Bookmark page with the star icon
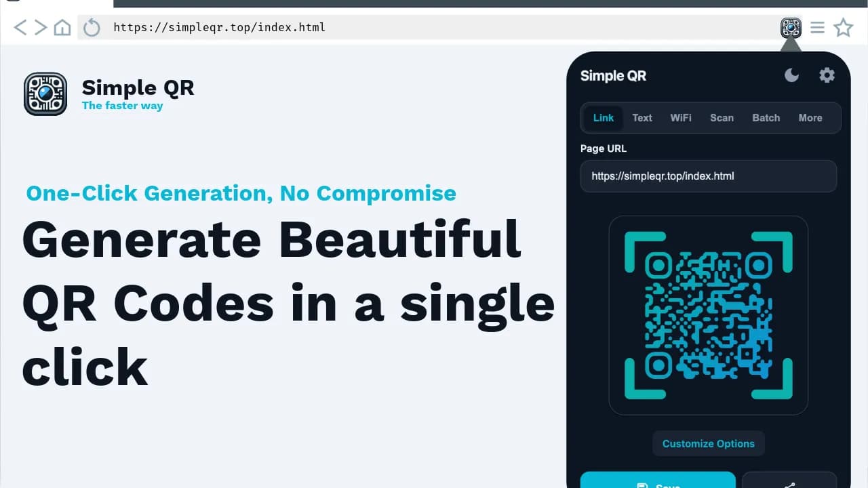This screenshot has width=868, height=488. (843, 27)
